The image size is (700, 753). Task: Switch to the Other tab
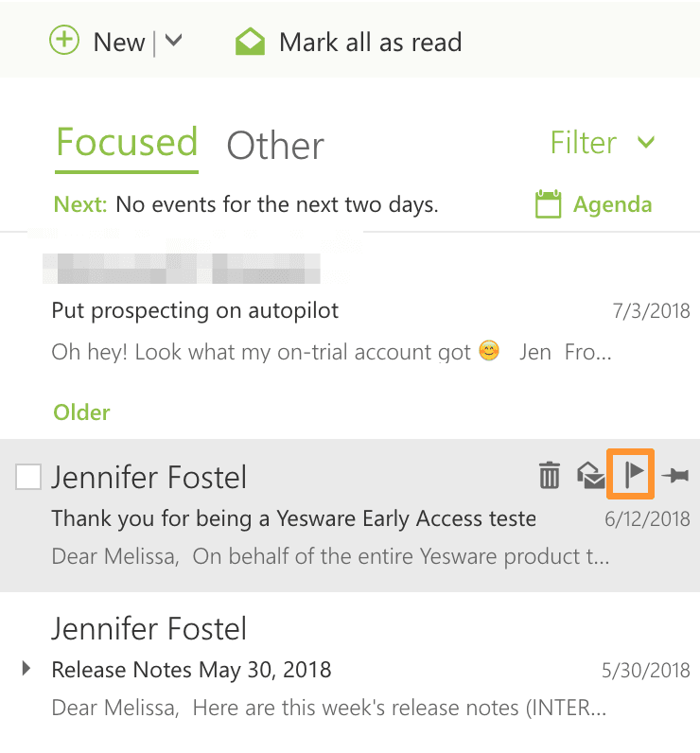pos(275,146)
